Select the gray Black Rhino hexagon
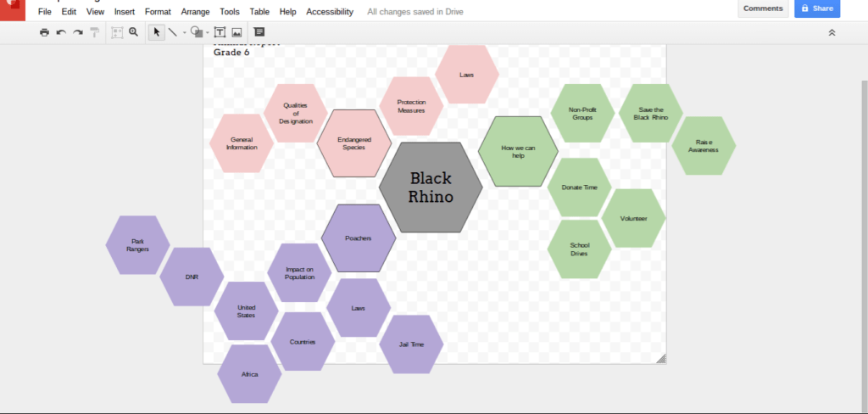The width and height of the screenshot is (868, 414). (x=431, y=187)
